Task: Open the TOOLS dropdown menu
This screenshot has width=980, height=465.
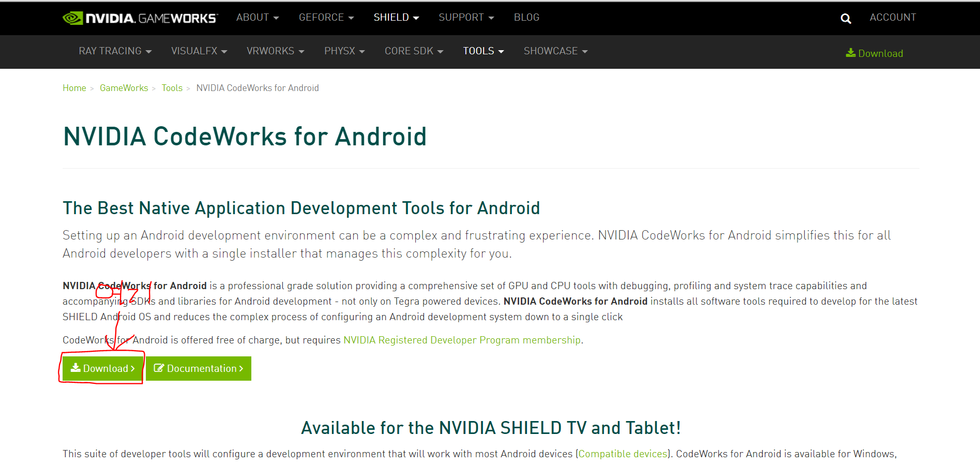Action: (x=483, y=51)
